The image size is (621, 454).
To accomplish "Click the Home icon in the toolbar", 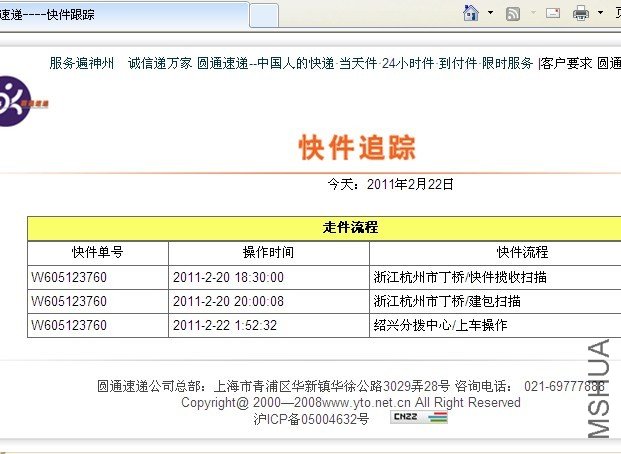I will point(471,13).
